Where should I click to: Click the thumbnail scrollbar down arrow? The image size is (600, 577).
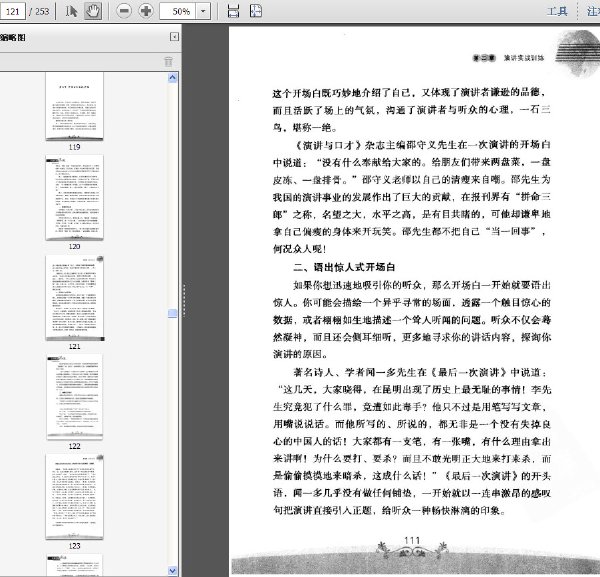tap(173, 570)
